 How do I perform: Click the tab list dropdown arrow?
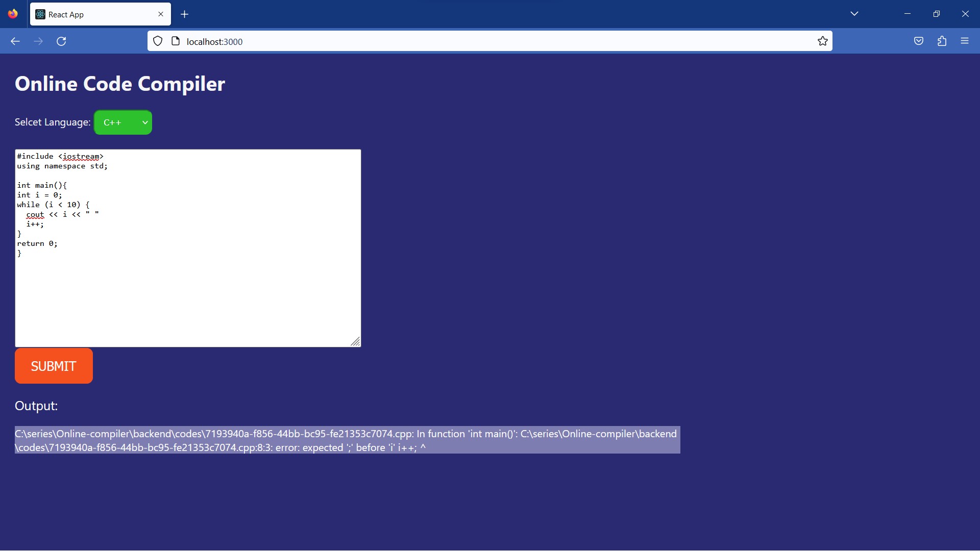[854, 13]
